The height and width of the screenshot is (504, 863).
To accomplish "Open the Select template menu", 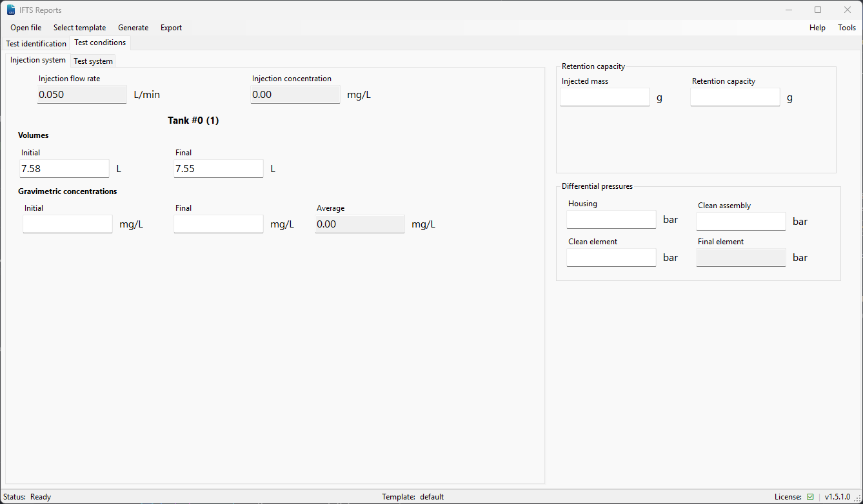I will [79, 28].
